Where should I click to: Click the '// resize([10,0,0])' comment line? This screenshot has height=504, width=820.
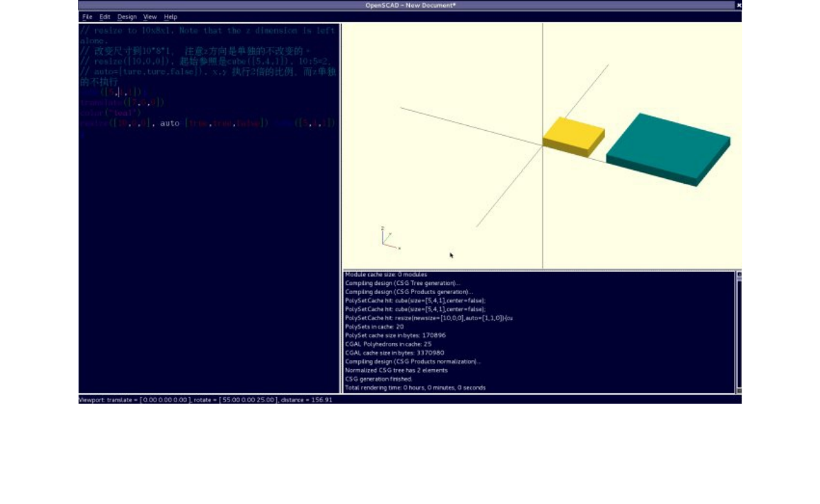[205, 62]
